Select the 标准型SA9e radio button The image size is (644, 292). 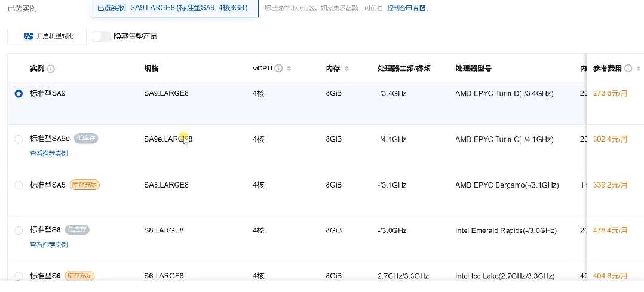[x=19, y=139]
